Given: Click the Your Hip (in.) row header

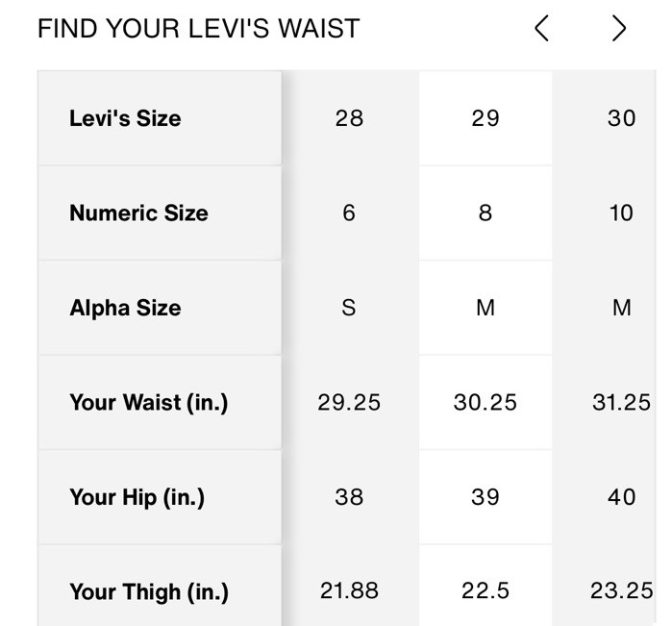Looking at the screenshot, I should pos(160,497).
